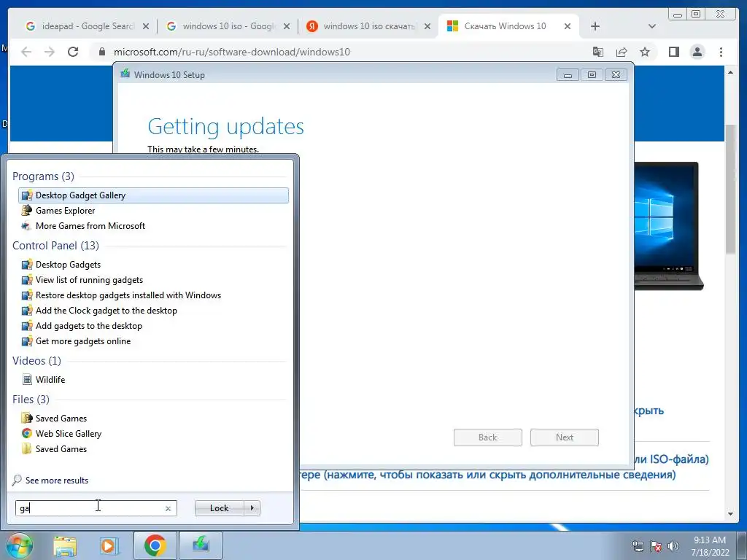Click the Lock button in Start menu
The image size is (747, 560).
click(x=219, y=508)
